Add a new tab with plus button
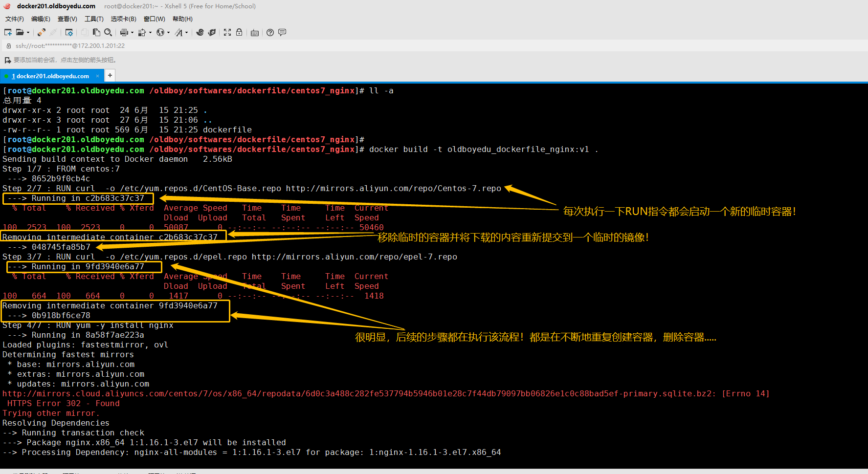Screen dimensions: 868x474 (x=110, y=75)
